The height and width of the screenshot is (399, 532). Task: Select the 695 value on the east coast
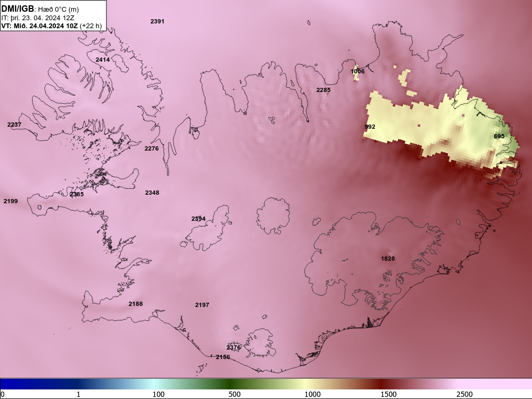[x=499, y=136]
